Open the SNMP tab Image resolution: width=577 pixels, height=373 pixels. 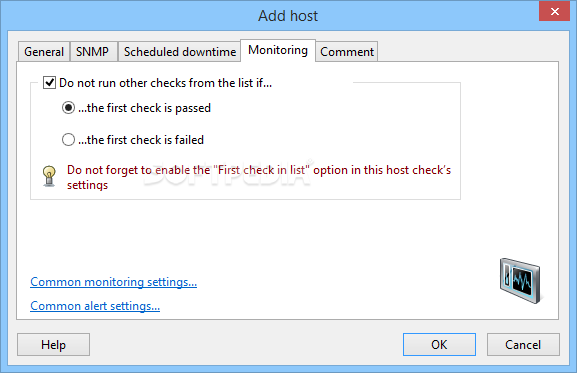click(x=93, y=51)
